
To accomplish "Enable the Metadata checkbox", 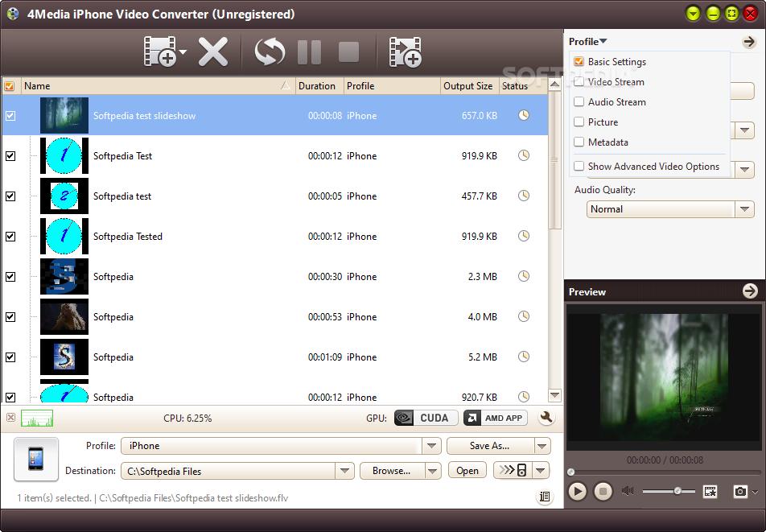I will [x=579, y=142].
